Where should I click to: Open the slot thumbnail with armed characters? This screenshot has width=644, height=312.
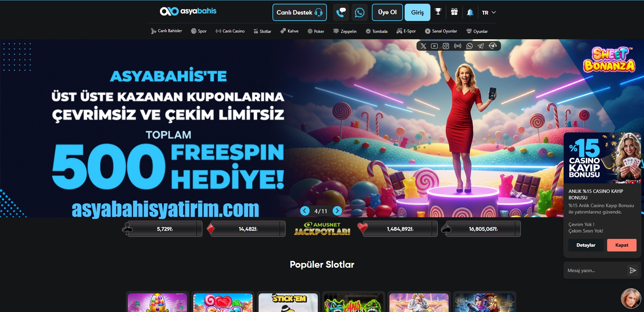(484, 303)
